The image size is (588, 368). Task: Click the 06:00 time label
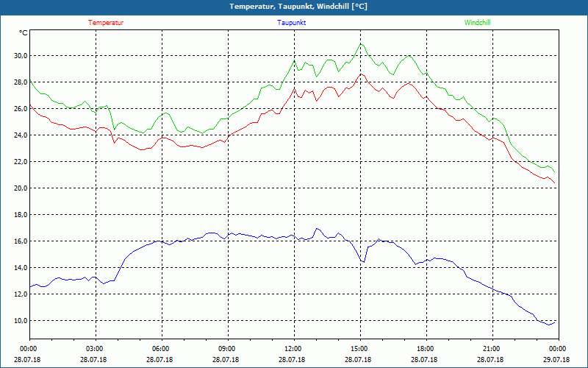pos(162,349)
